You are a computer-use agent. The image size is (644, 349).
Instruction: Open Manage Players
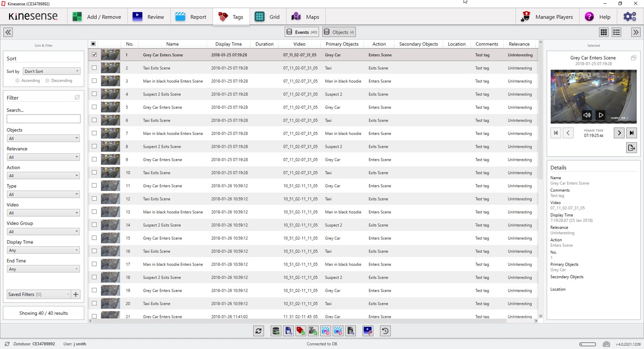click(x=547, y=17)
